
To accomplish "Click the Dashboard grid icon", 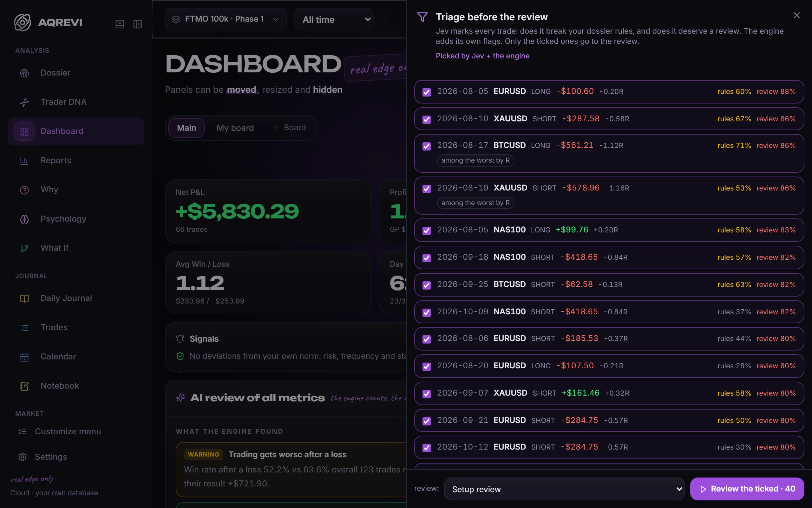I will (24, 131).
